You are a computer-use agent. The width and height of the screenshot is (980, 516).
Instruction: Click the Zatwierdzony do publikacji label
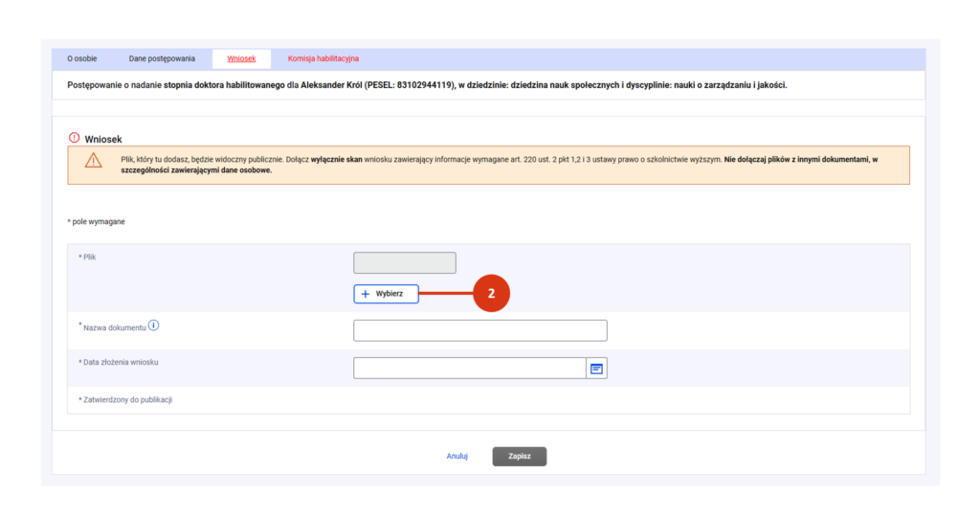click(126, 399)
